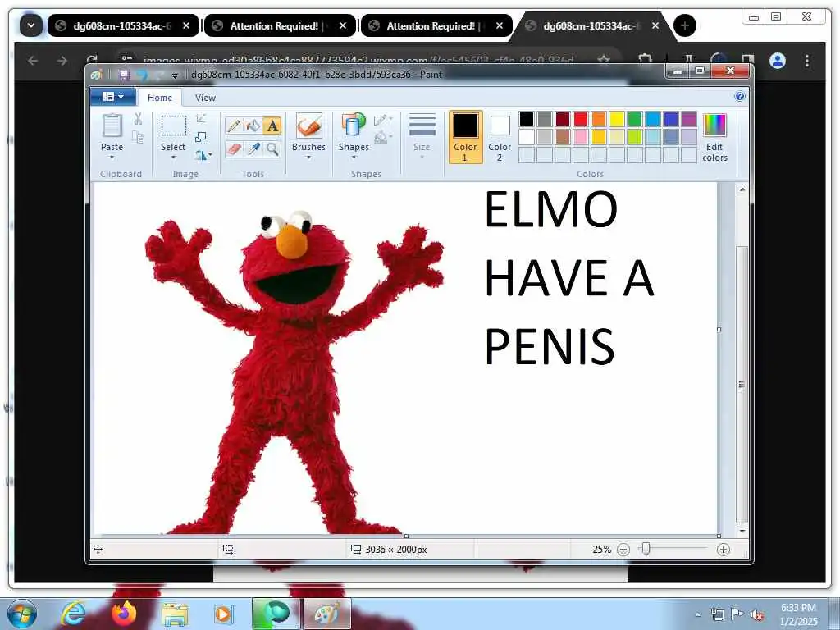
Task: Open Windows Explorer folder in taskbar
Action: (x=175, y=614)
